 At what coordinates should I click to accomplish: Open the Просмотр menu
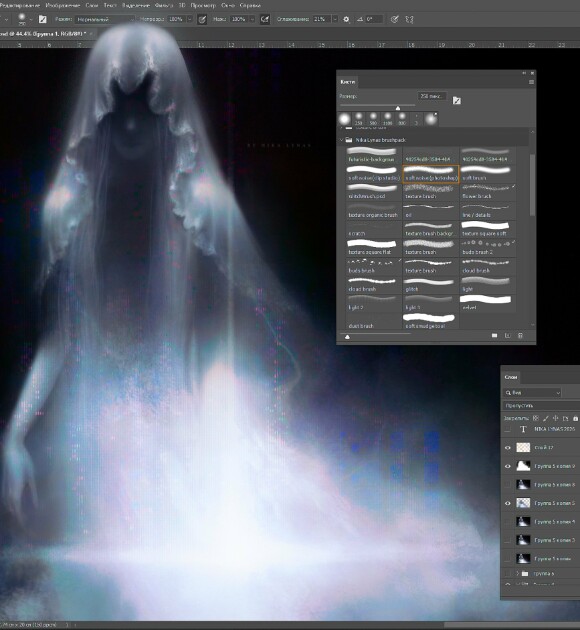coord(203,5)
